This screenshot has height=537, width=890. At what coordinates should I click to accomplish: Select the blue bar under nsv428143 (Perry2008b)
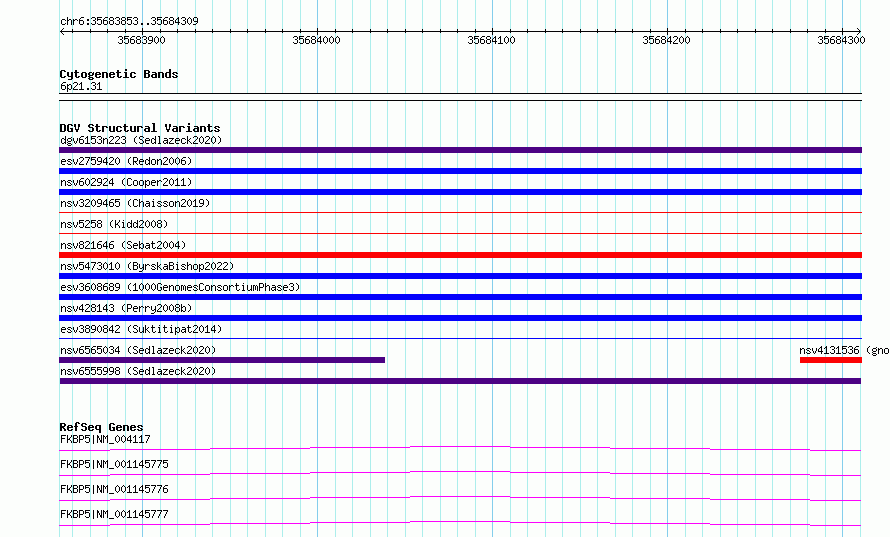460,318
